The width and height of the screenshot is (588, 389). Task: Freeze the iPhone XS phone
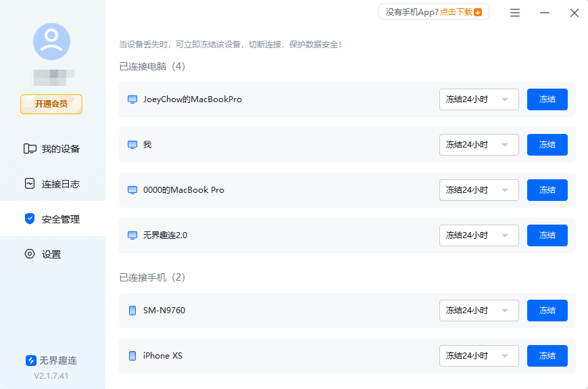point(547,356)
